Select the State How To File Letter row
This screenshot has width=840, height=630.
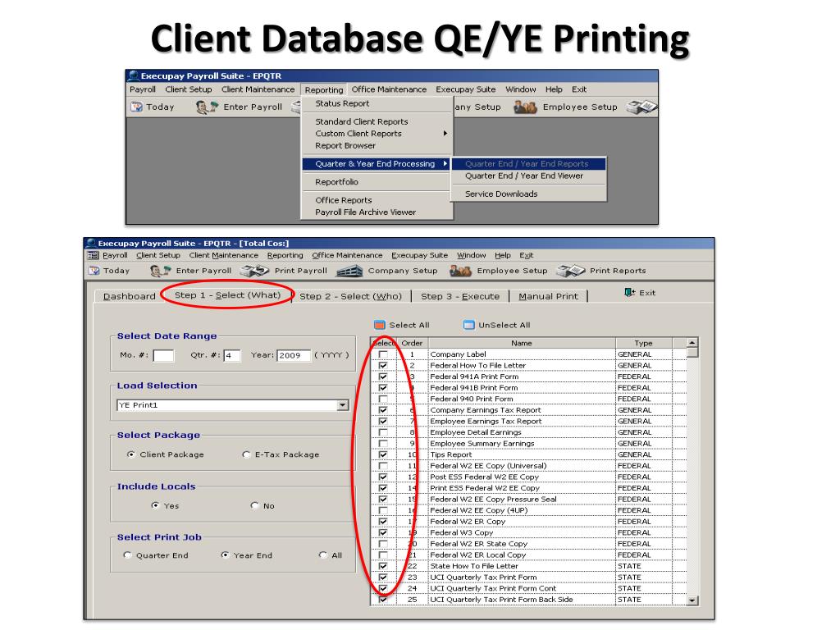(x=529, y=566)
